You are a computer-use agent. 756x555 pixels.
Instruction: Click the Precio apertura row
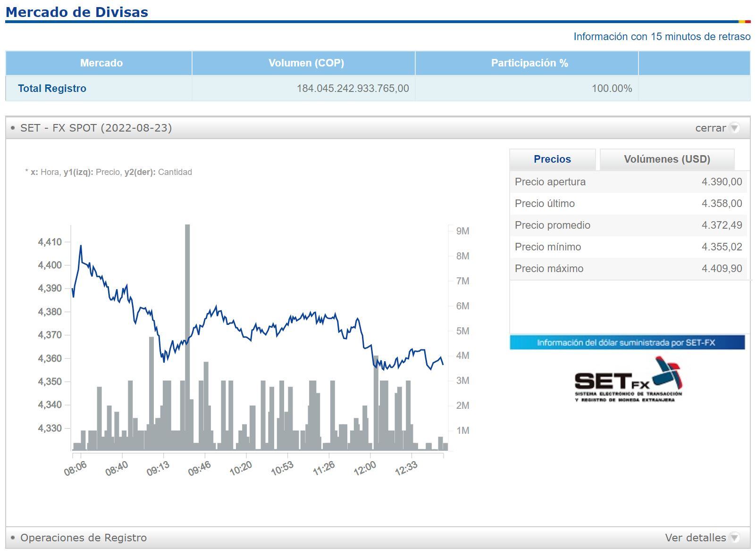628,182
